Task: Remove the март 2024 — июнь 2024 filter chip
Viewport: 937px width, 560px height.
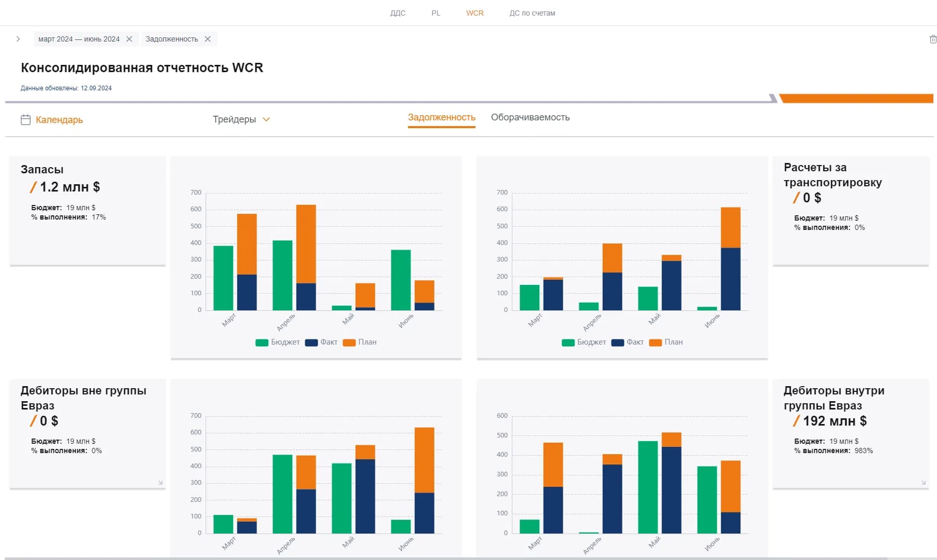Action: pos(129,39)
